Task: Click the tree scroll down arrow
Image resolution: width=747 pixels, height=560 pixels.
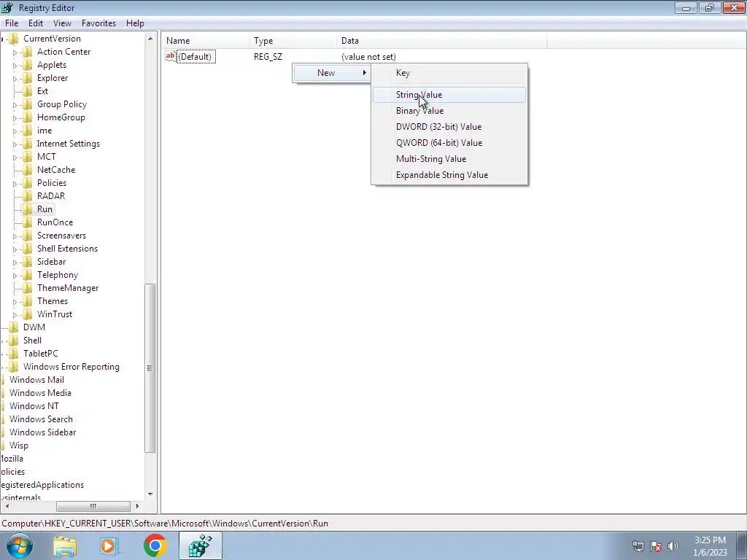Action: point(150,494)
